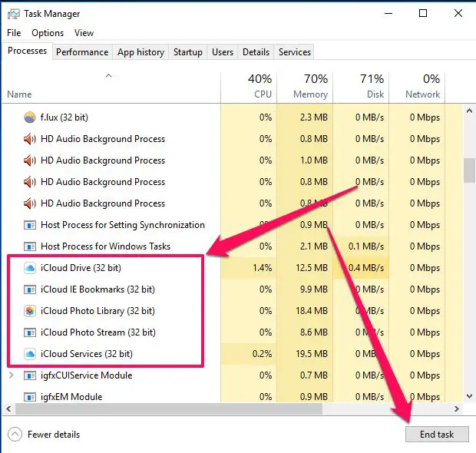This screenshot has height=453, width=476.
Task: Select iCloud Services (32 bit) process
Action: pyautogui.click(x=87, y=354)
